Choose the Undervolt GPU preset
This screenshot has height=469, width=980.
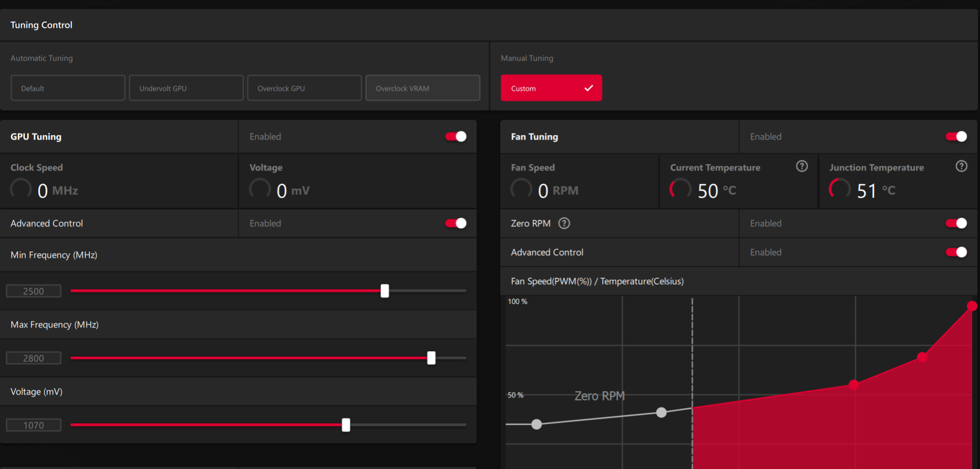click(x=186, y=88)
